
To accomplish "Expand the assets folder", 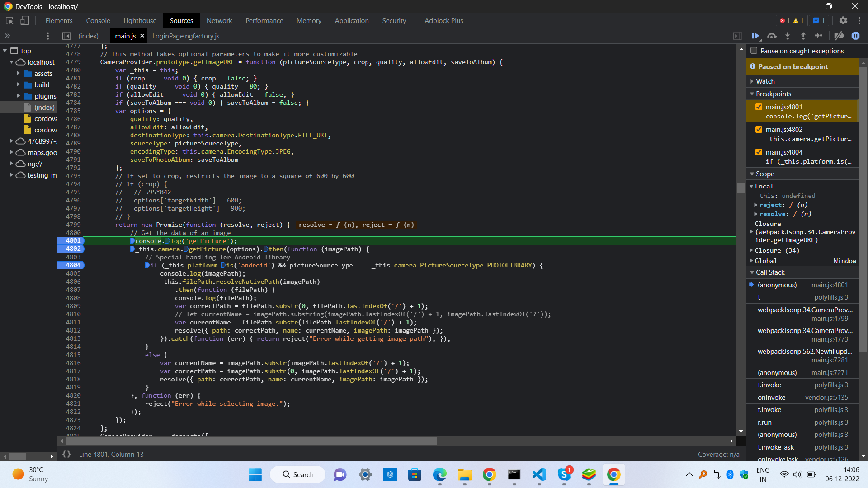I will [x=19, y=73].
